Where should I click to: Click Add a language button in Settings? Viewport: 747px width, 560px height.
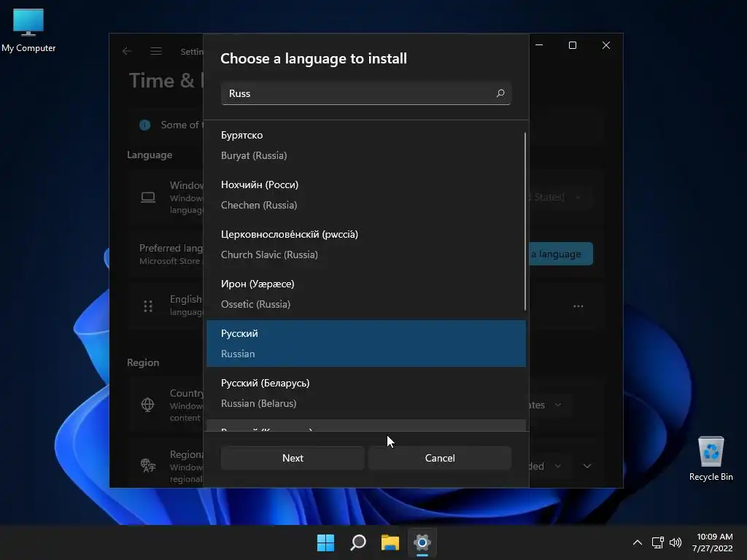coord(561,254)
